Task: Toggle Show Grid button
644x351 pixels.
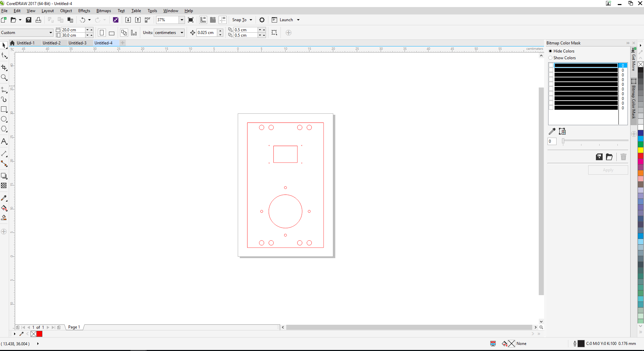Action: [x=213, y=20]
